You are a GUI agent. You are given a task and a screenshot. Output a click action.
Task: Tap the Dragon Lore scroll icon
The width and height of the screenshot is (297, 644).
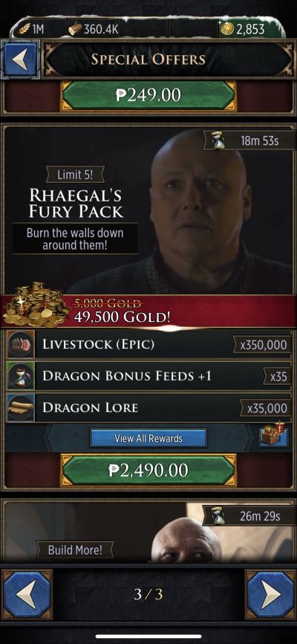point(21,408)
